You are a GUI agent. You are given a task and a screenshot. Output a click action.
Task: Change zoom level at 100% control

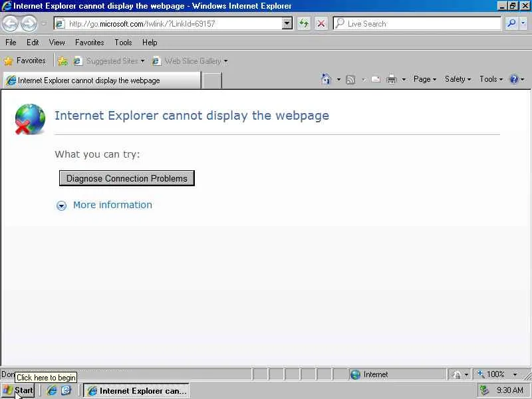(x=498, y=374)
